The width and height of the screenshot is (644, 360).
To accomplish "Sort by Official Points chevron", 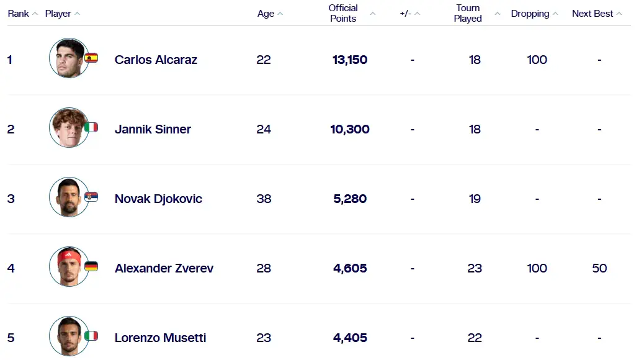I will coord(372,14).
